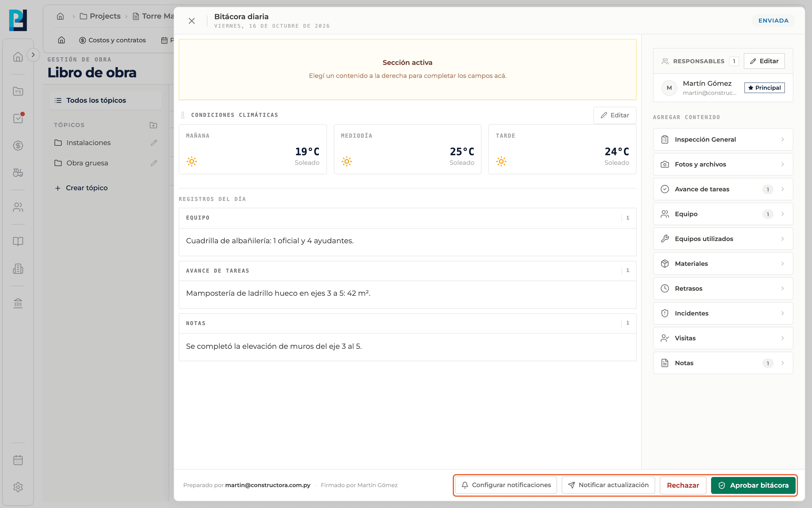Screen dimensions: 812x508
Task: Open the Instalaciones topic folder
Action: (83, 143)
